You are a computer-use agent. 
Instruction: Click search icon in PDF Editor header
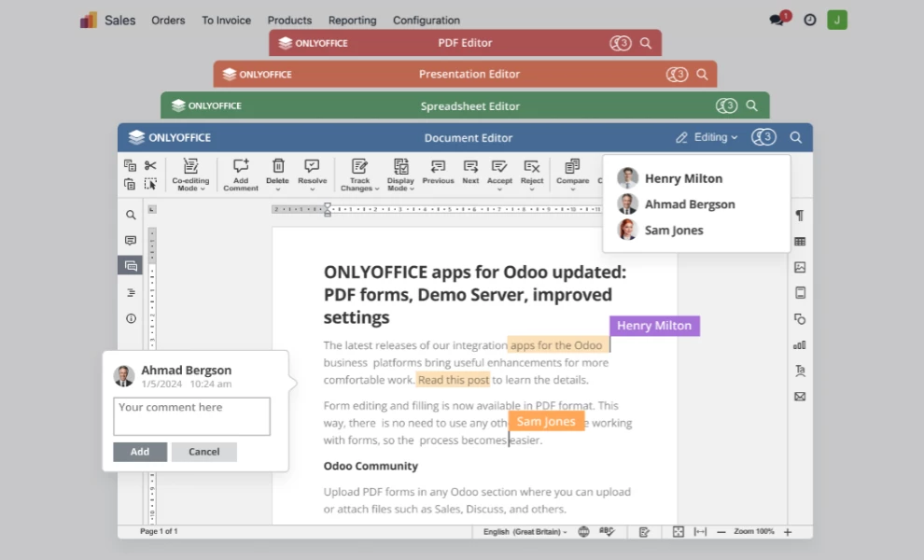tap(646, 43)
